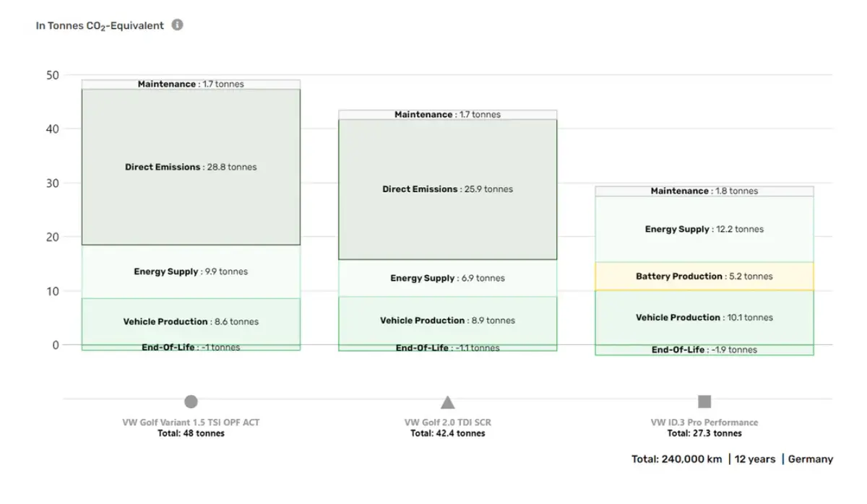Click Maintenance 1.8 tonnes segment
Screen dimensions: 867x504
(704, 191)
